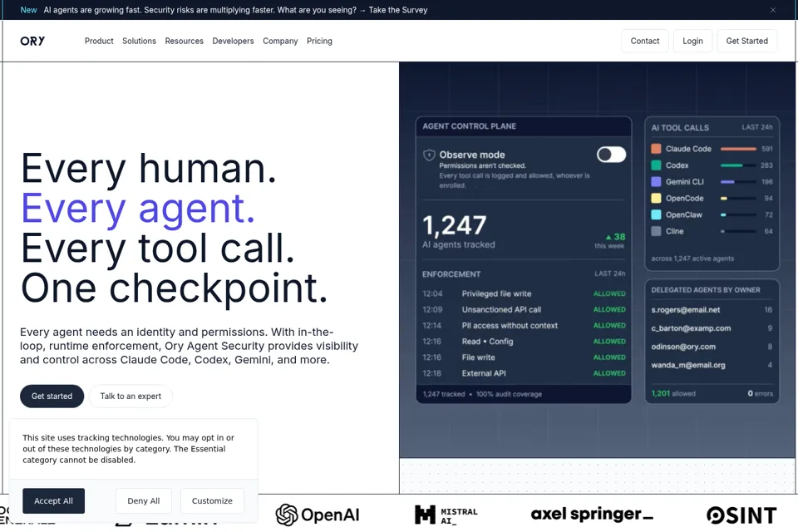Image resolution: width=798 pixels, height=532 pixels.
Task: Customize cookie preferences
Action: coord(212,501)
